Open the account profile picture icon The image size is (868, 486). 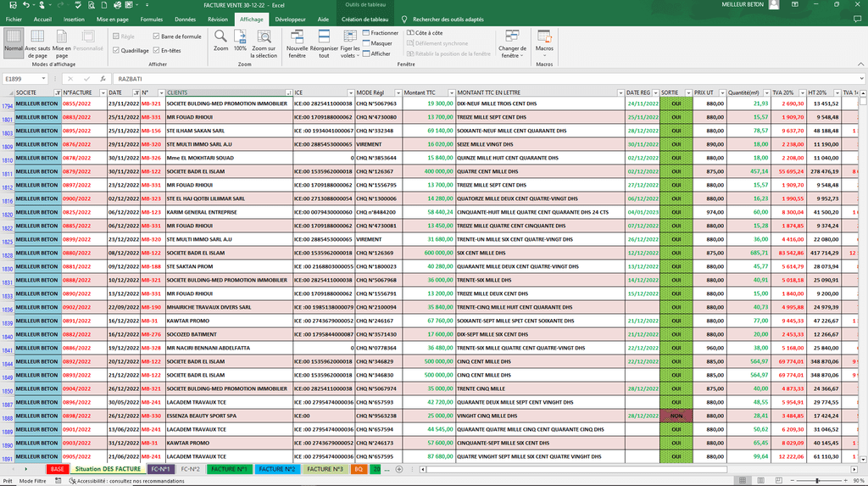pos(774,5)
